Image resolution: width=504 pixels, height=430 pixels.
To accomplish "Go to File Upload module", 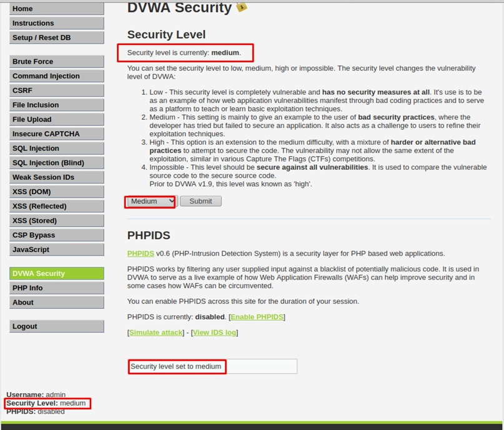I will (x=57, y=119).
